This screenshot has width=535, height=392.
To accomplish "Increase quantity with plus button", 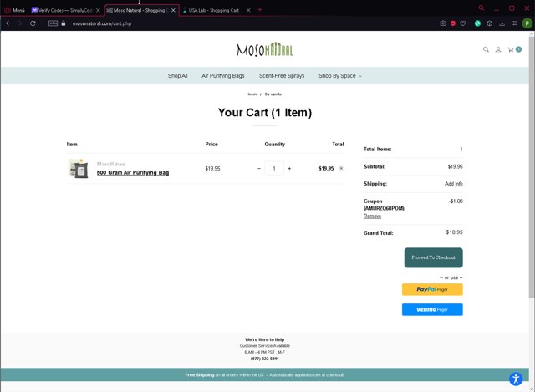I will coord(289,168).
